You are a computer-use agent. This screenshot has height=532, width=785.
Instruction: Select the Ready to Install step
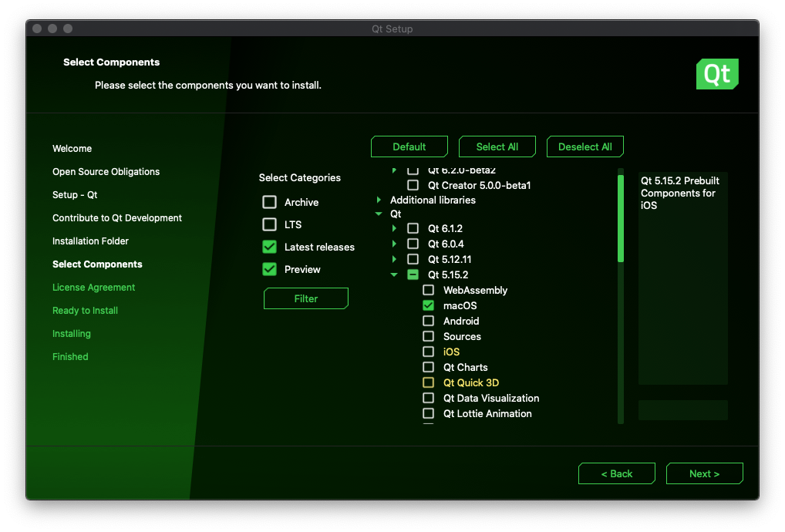[x=85, y=310]
